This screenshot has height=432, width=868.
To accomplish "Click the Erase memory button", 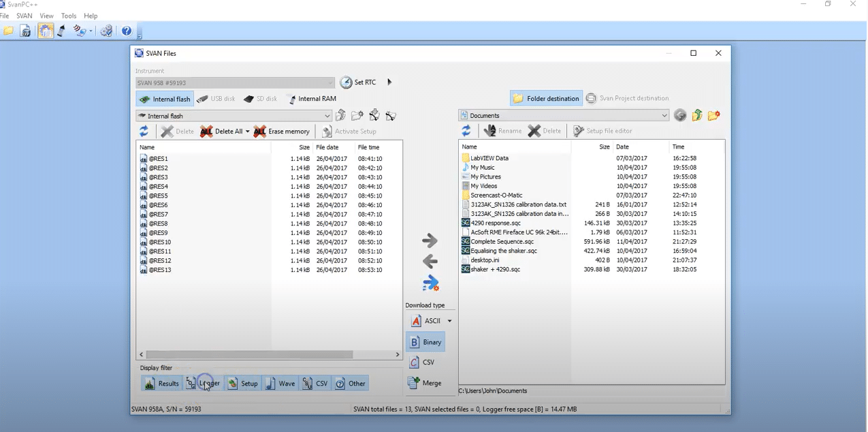I will 282,132.
